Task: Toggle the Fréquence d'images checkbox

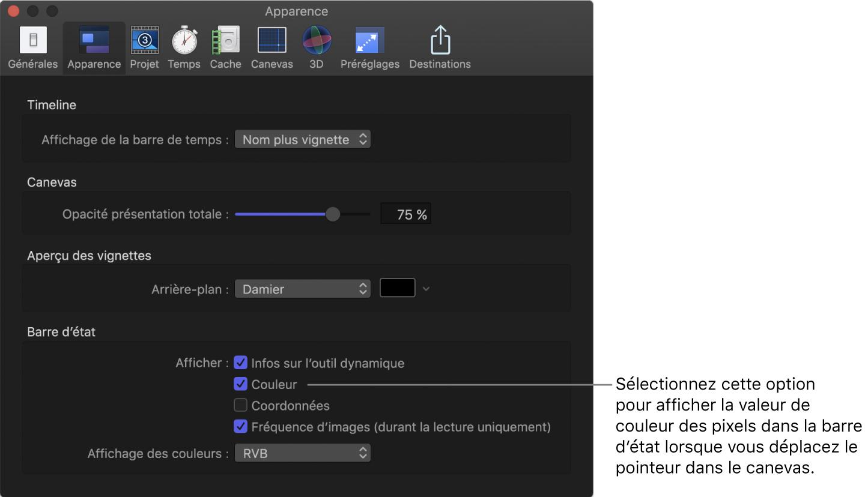Action: [x=241, y=427]
